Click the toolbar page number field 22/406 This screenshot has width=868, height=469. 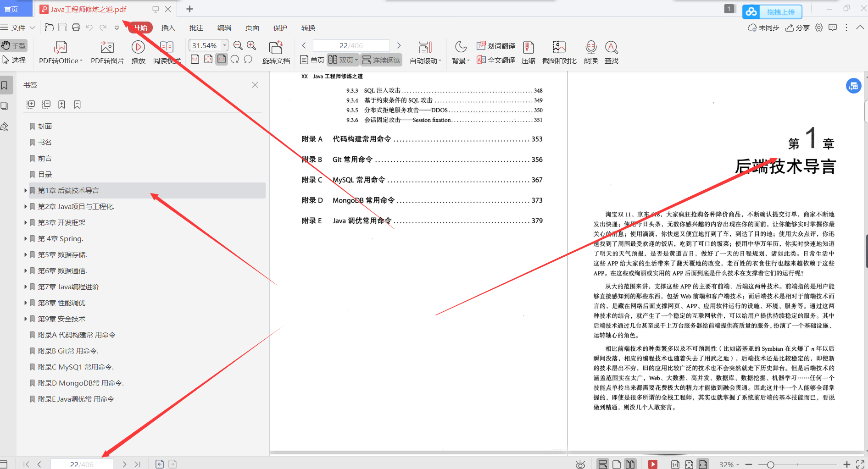click(x=351, y=45)
